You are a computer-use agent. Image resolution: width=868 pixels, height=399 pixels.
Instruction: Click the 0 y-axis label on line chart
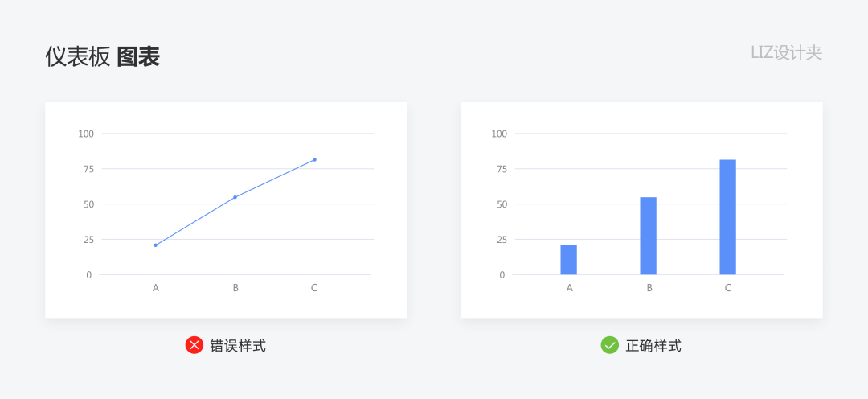(89, 275)
